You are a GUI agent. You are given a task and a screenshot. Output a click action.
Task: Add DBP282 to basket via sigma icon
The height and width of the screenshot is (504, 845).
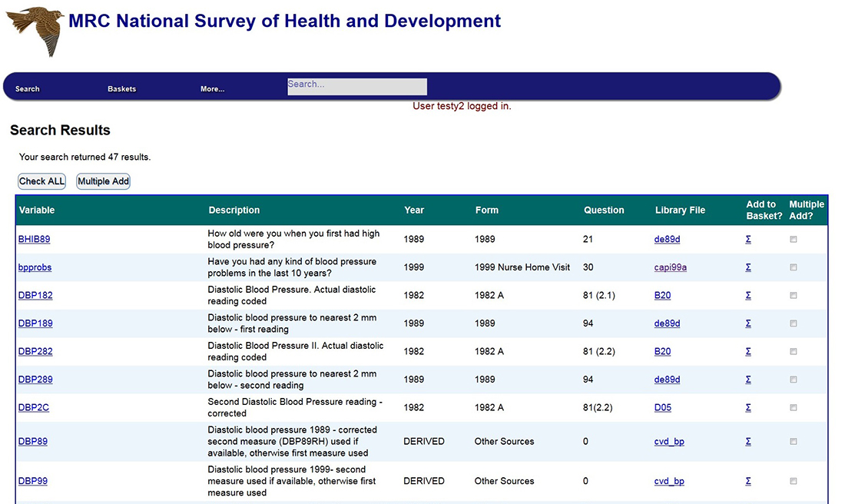click(748, 351)
